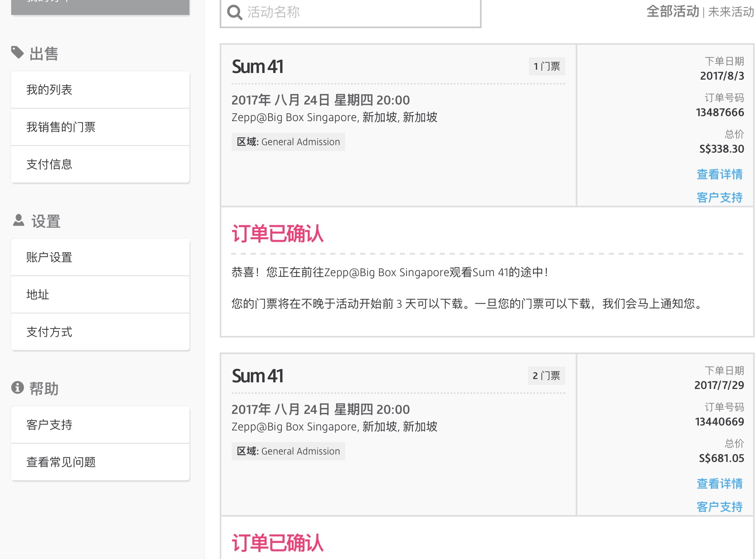The width and height of the screenshot is (756, 559).
Task: Click the 2 门票 badge
Action: tap(546, 376)
